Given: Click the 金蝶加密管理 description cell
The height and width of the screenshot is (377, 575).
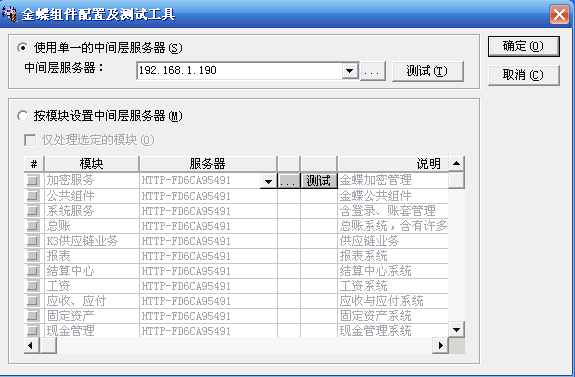Looking at the screenshot, I should click(x=393, y=180).
